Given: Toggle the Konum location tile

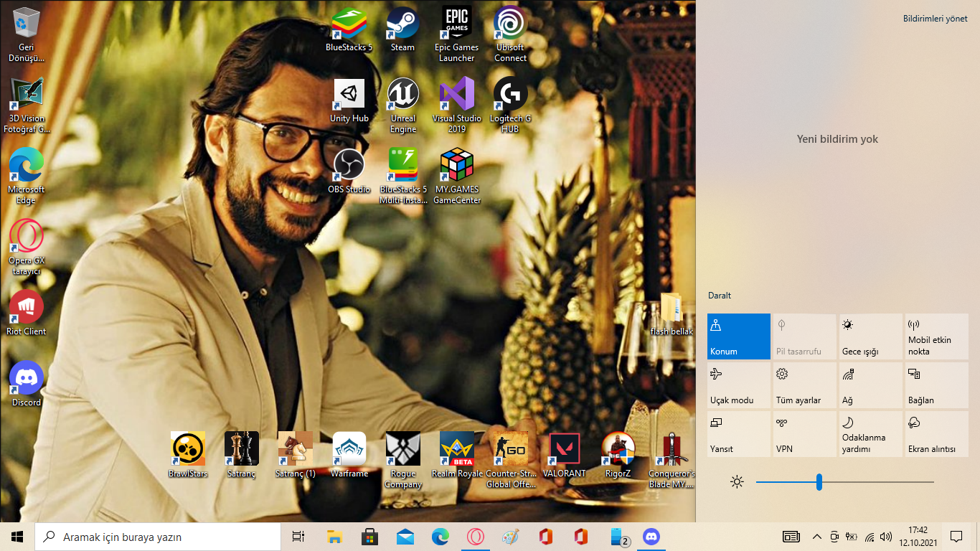Looking at the screenshot, I should click(x=738, y=336).
